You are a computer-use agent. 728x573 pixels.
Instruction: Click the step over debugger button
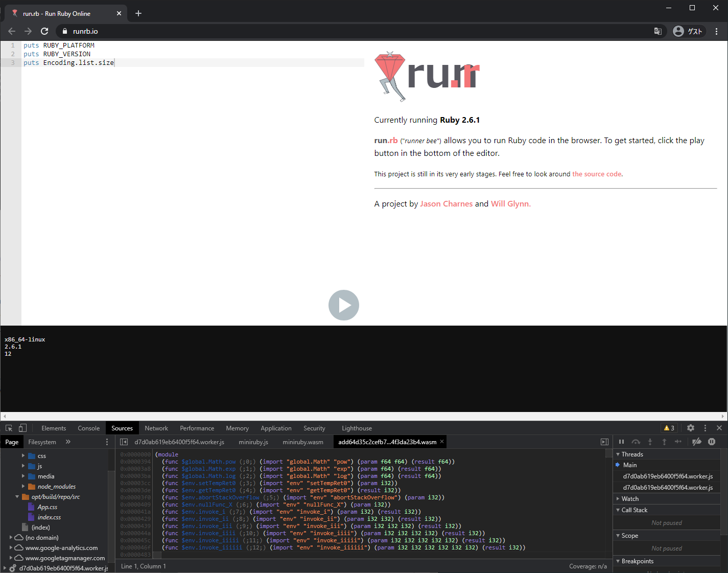point(636,442)
